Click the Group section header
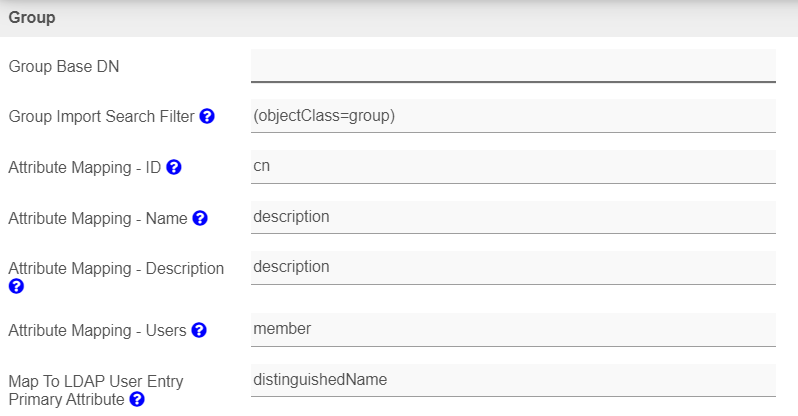The height and width of the screenshot is (416, 798). (32, 17)
